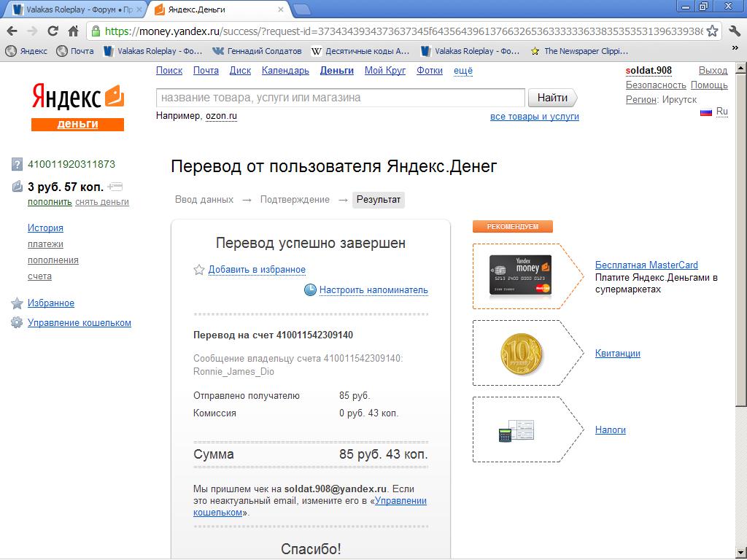
Task: Close the Яндекс.Деньги browser tab
Action: tap(281, 9)
